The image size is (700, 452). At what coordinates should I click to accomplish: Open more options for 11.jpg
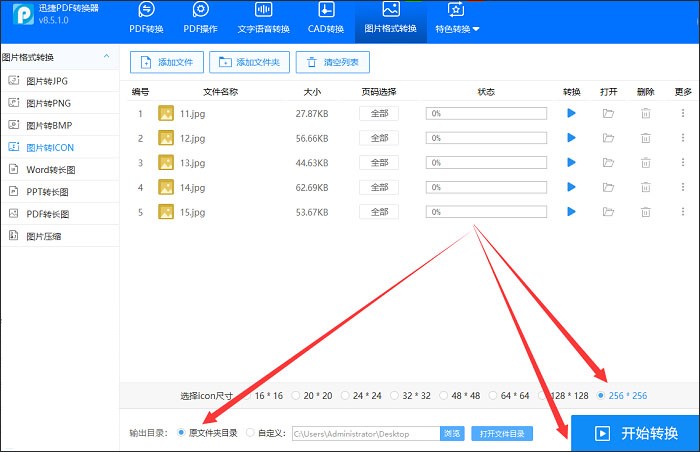683,113
